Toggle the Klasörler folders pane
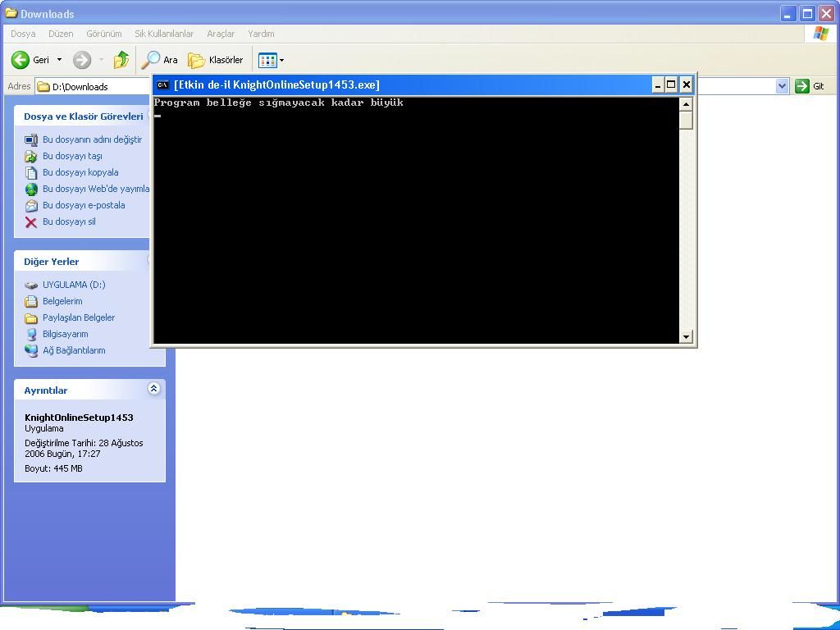Image resolution: width=840 pixels, height=630 pixels. (x=216, y=60)
